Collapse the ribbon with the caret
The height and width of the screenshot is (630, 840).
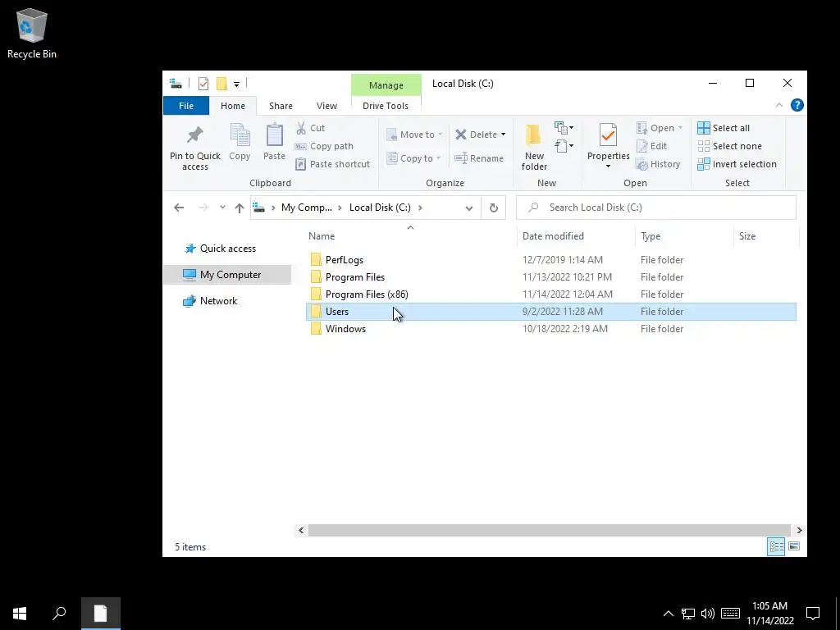pos(779,105)
